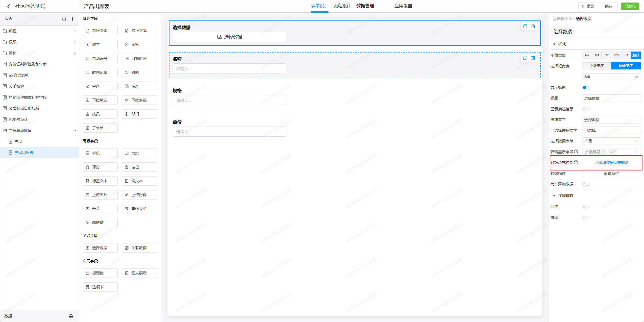Click the 已添加数据填充规则 link button
The height and width of the screenshot is (322, 644).
(611, 163)
